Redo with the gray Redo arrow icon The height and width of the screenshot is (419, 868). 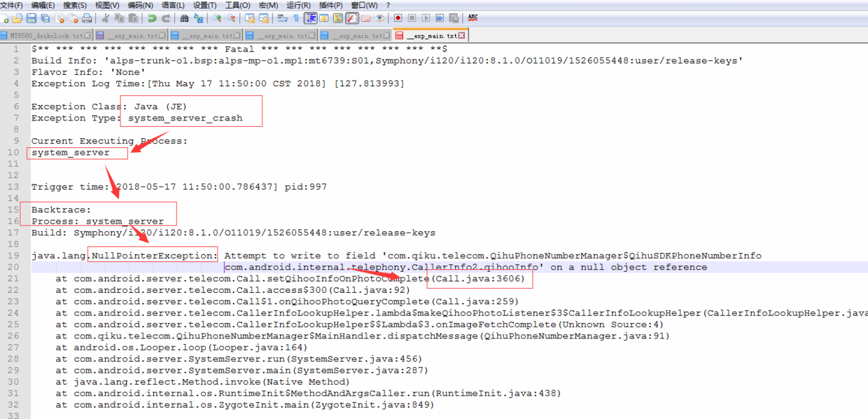click(x=166, y=18)
